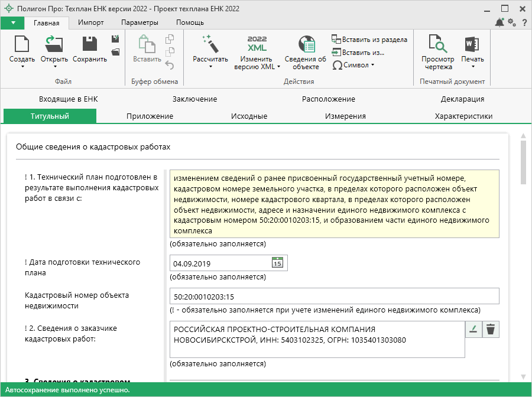Delete customer info with trash icon
Viewport: 532px width, 397px height.
click(490, 330)
